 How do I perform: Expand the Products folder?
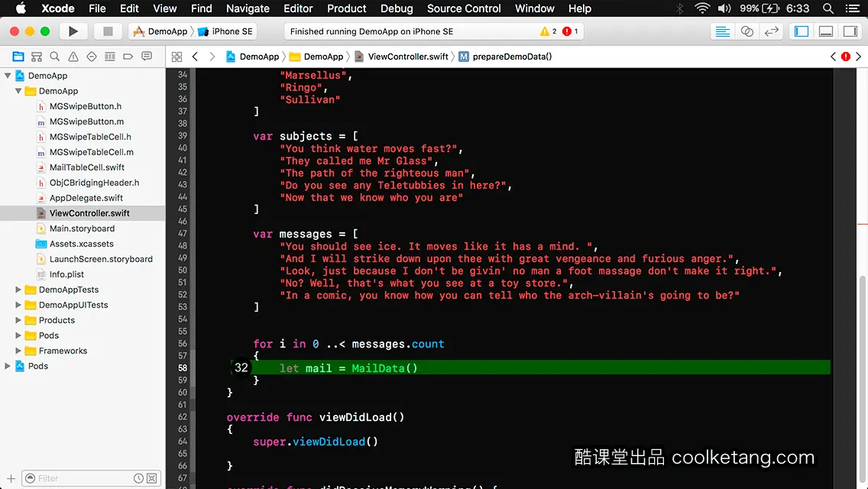pos(18,320)
